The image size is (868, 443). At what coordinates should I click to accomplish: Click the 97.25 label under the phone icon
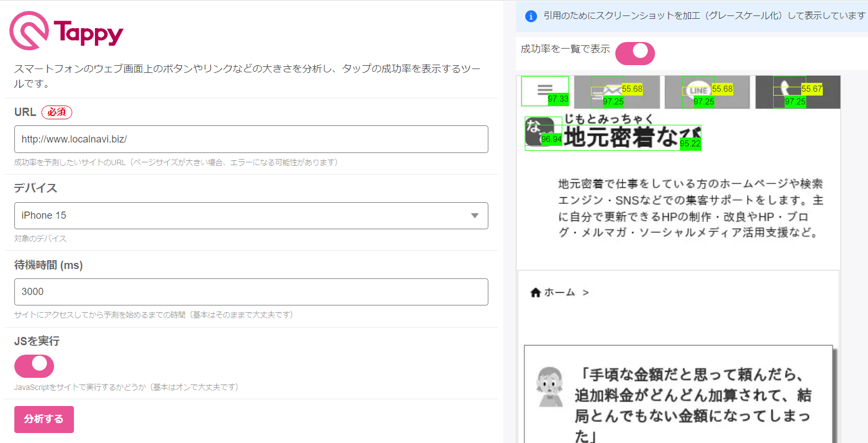pos(795,102)
